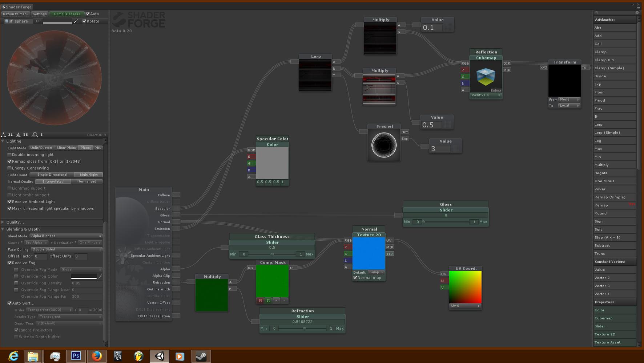Disable Remap gloss from [0-1] to [1-2048]
The image size is (644, 363).
click(x=9, y=161)
